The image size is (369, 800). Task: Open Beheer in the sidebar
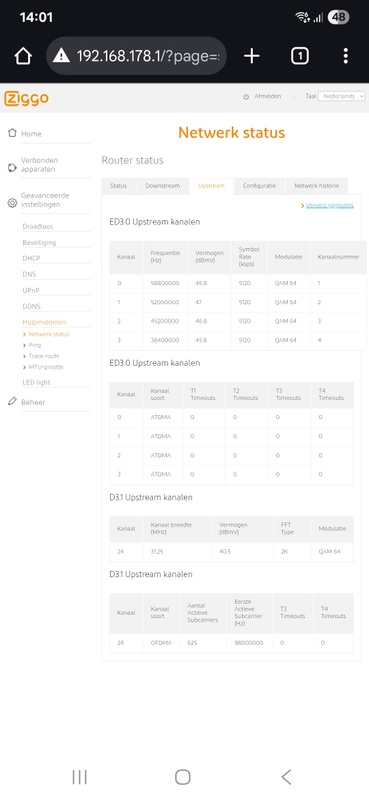33,402
